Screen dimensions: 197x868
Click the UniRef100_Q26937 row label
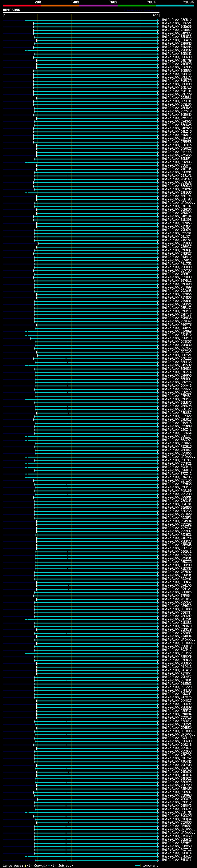[x=177, y=247]
